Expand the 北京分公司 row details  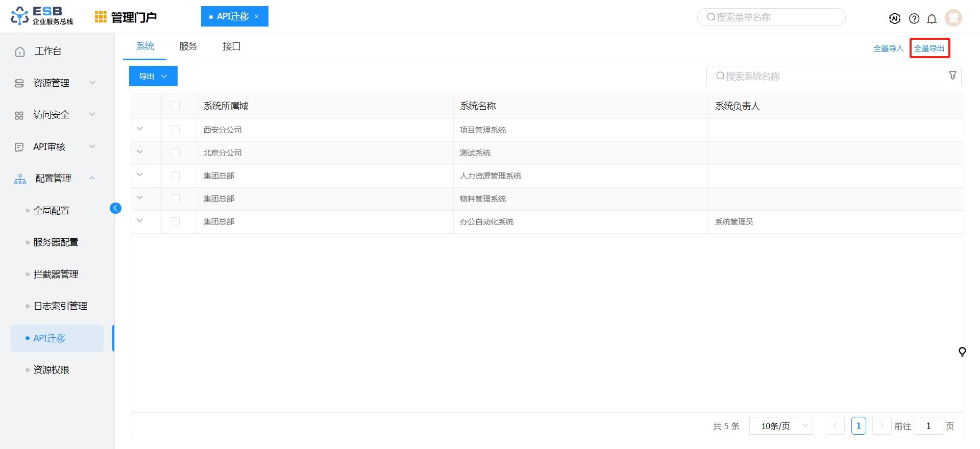(140, 152)
